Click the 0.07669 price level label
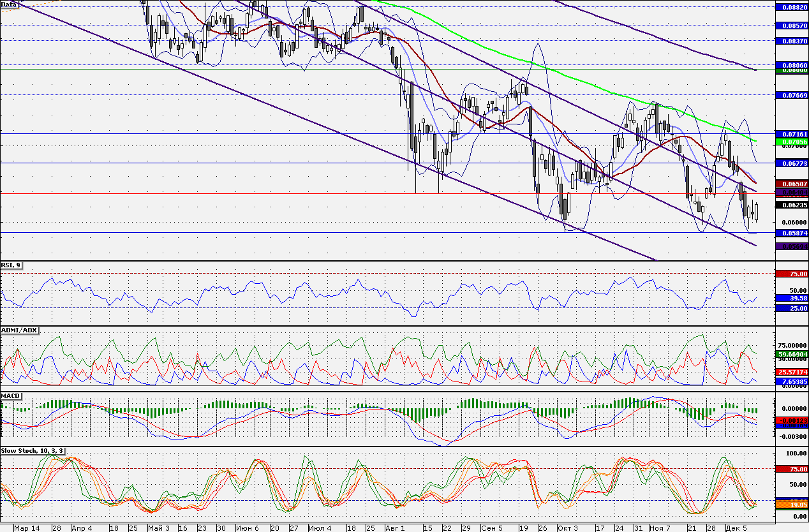 pyautogui.click(x=791, y=95)
